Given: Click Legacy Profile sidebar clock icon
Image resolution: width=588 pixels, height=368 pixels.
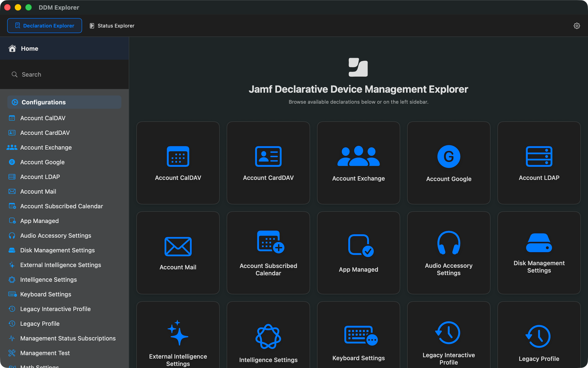Looking at the screenshot, I should 12,324.
